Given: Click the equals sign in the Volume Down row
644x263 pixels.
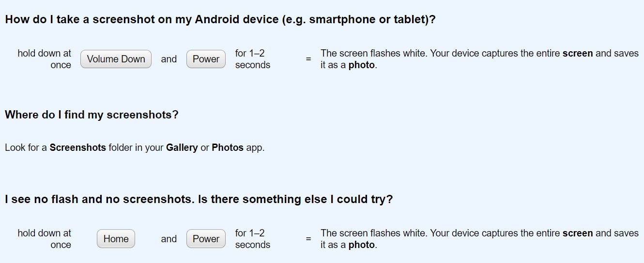Looking at the screenshot, I should click(308, 59).
